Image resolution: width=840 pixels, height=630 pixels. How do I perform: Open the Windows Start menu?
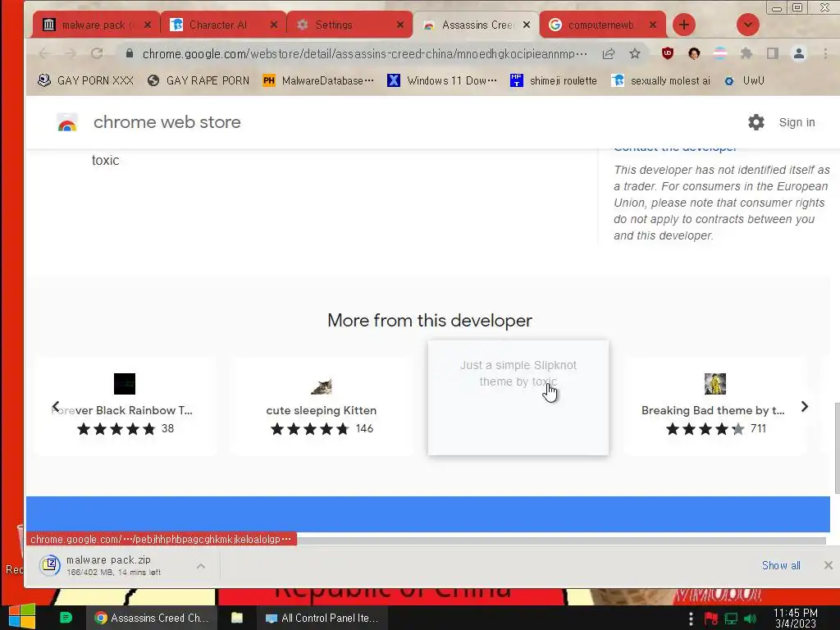point(22,617)
